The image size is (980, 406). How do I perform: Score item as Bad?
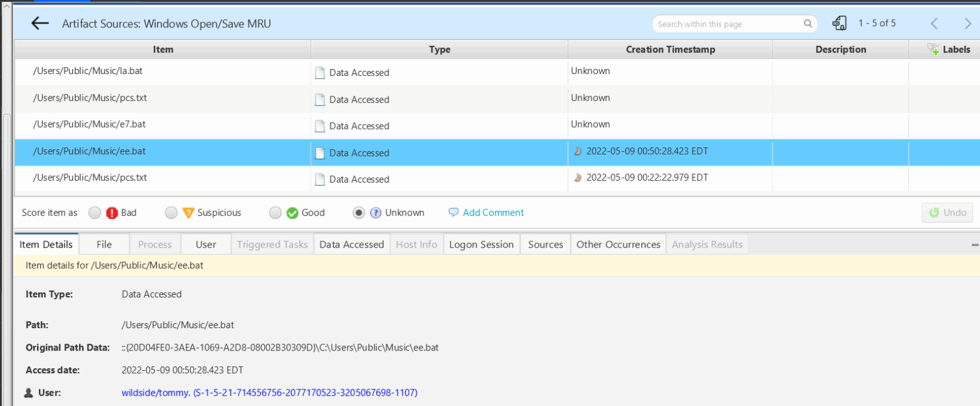click(95, 213)
